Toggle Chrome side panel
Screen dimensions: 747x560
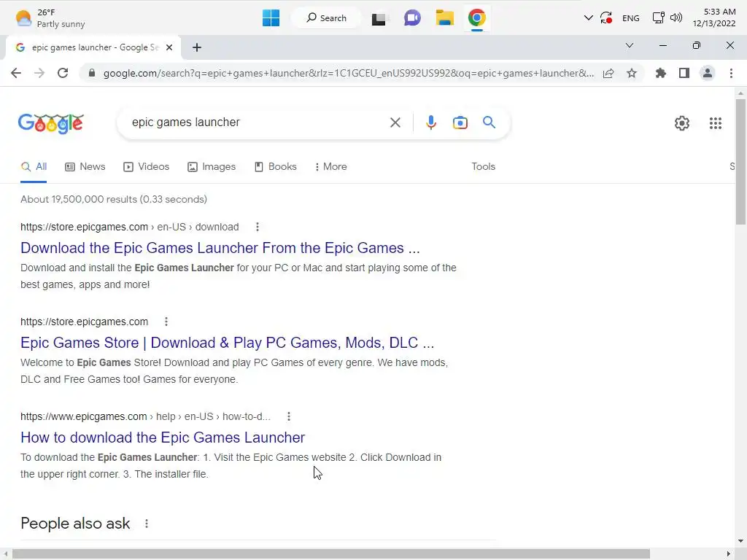tap(684, 73)
